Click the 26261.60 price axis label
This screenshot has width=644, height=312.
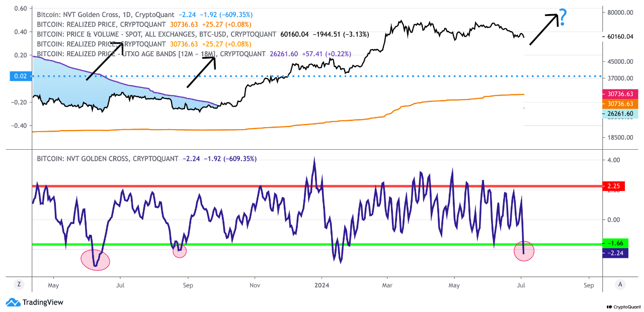click(x=620, y=114)
